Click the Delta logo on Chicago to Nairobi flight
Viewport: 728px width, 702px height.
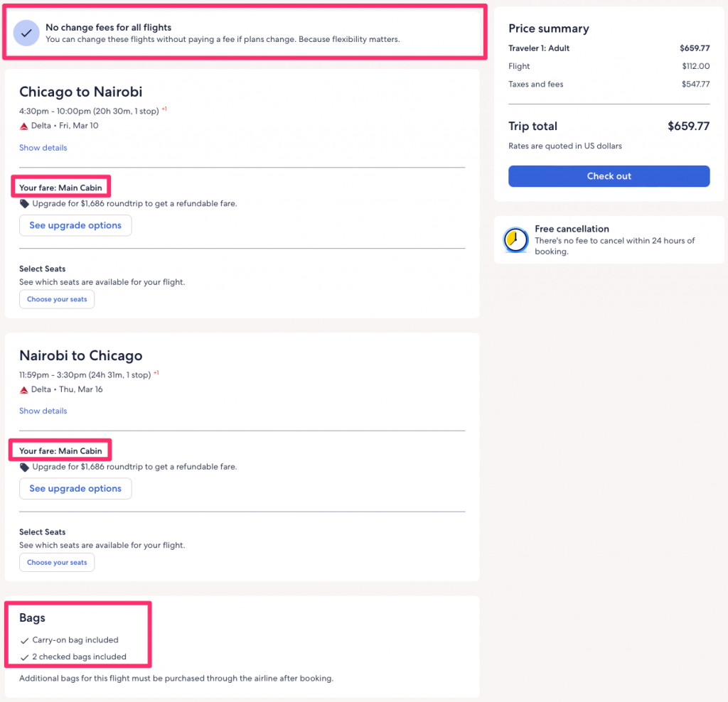pos(24,126)
